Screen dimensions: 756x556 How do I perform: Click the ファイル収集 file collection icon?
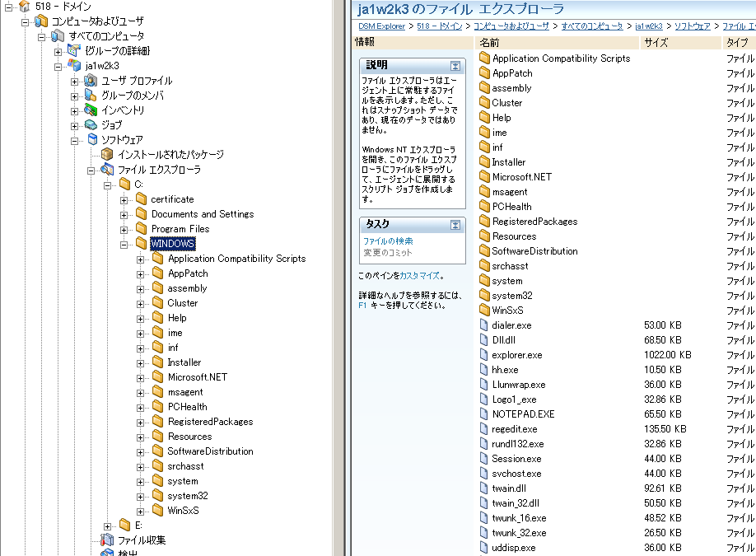point(107,540)
